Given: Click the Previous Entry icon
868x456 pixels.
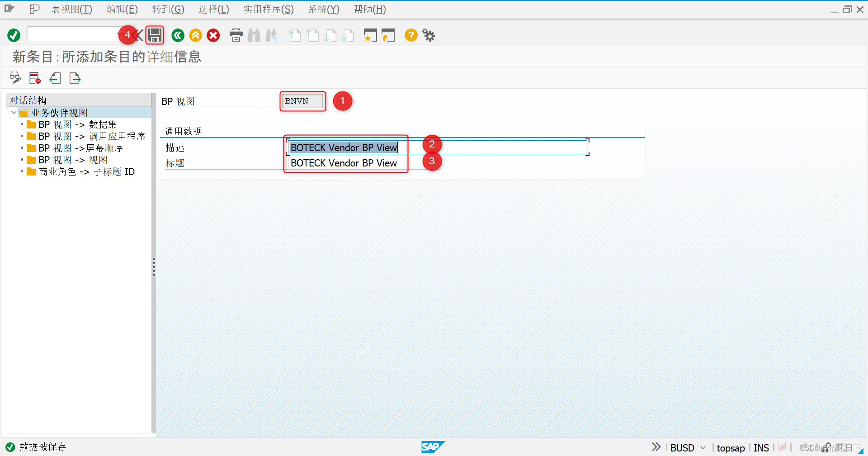Looking at the screenshot, I should [x=55, y=78].
